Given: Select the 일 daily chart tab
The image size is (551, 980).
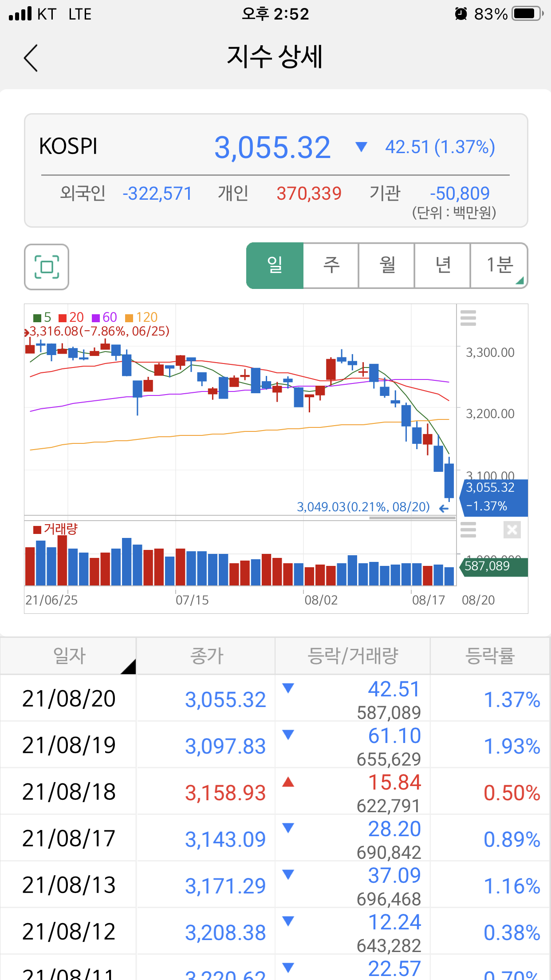Looking at the screenshot, I should coord(275,265).
